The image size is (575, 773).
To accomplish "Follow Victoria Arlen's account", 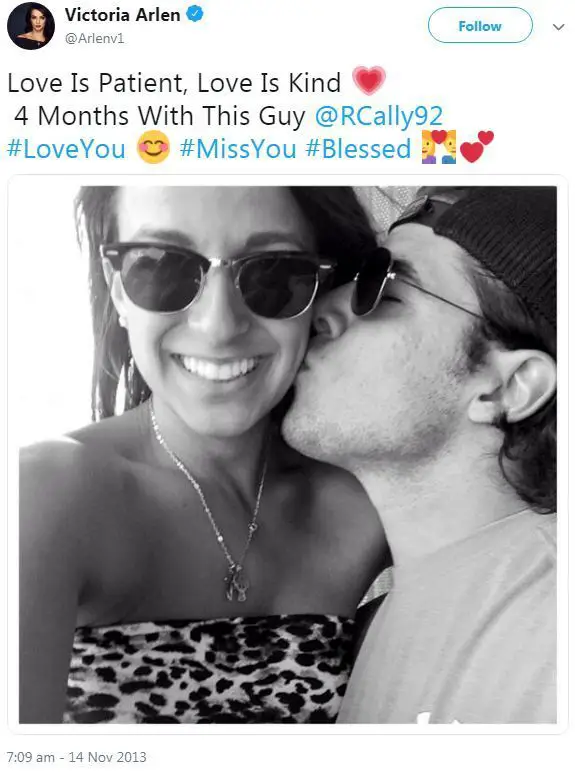I will coord(480,26).
